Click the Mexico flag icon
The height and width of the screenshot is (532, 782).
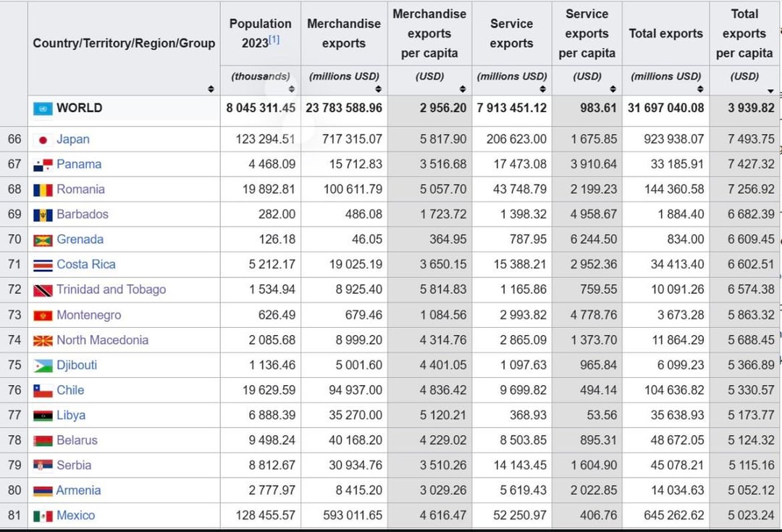point(43,516)
